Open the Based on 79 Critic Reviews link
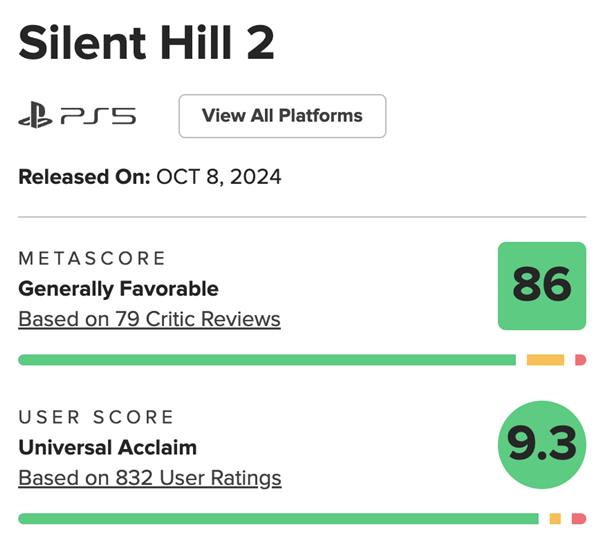 point(149,319)
